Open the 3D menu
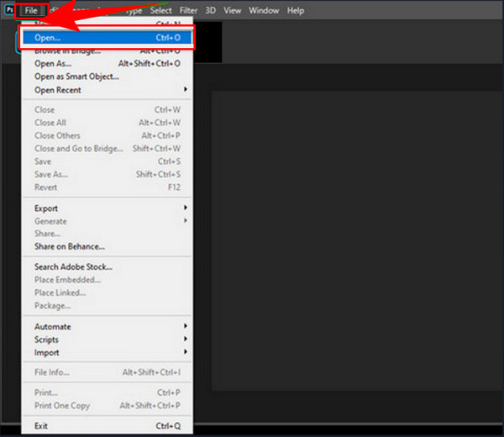This screenshot has width=504, height=437. (x=211, y=11)
